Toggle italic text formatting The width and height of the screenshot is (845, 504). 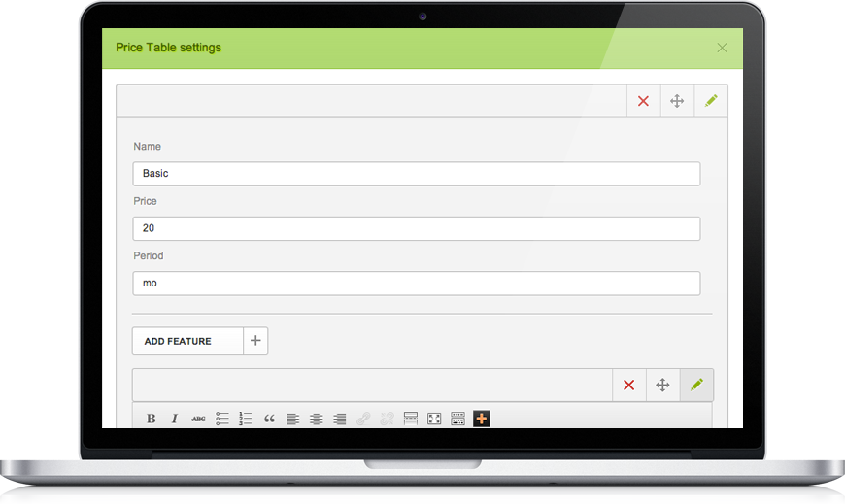[x=175, y=419]
